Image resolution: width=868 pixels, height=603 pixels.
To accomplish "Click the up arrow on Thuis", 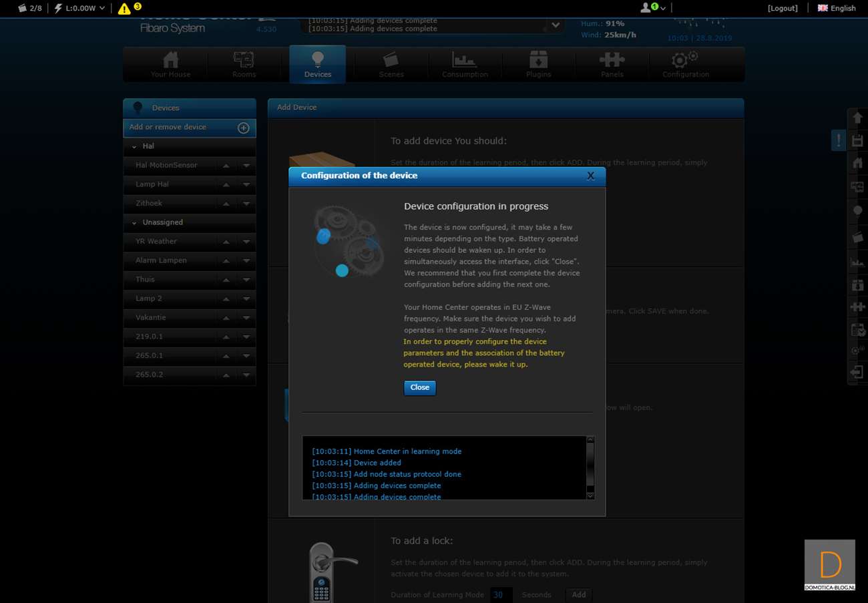I will click(x=226, y=280).
